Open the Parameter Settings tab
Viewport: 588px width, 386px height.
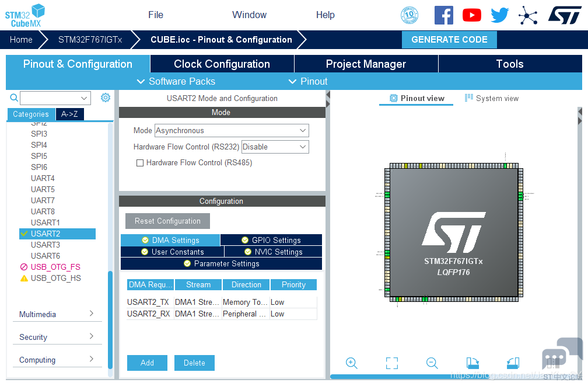[x=221, y=263]
